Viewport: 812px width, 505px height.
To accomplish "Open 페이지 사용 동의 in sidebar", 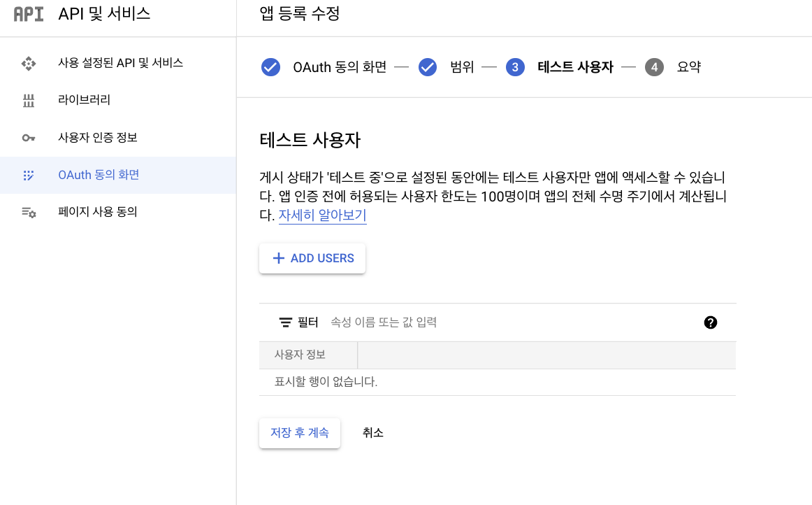I will [118, 212].
